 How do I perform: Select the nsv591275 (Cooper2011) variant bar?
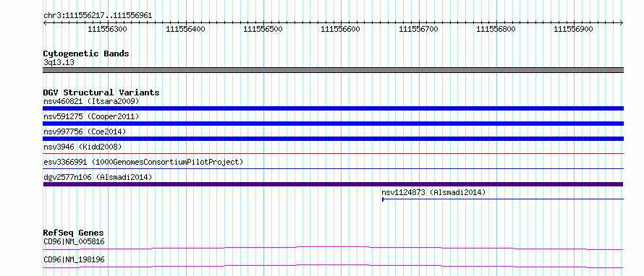coord(333,124)
